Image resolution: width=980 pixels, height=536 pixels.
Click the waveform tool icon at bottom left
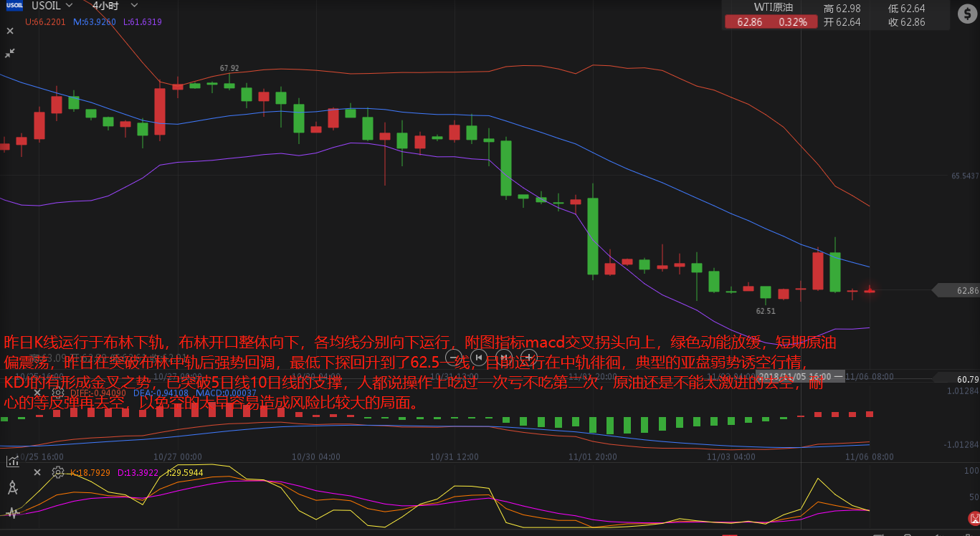point(11,512)
